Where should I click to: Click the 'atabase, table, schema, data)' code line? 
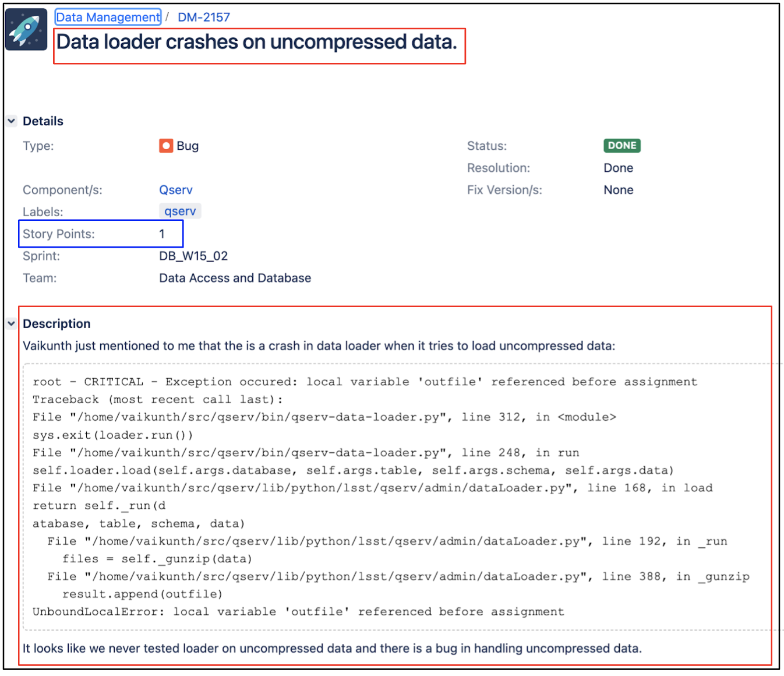click(x=139, y=523)
